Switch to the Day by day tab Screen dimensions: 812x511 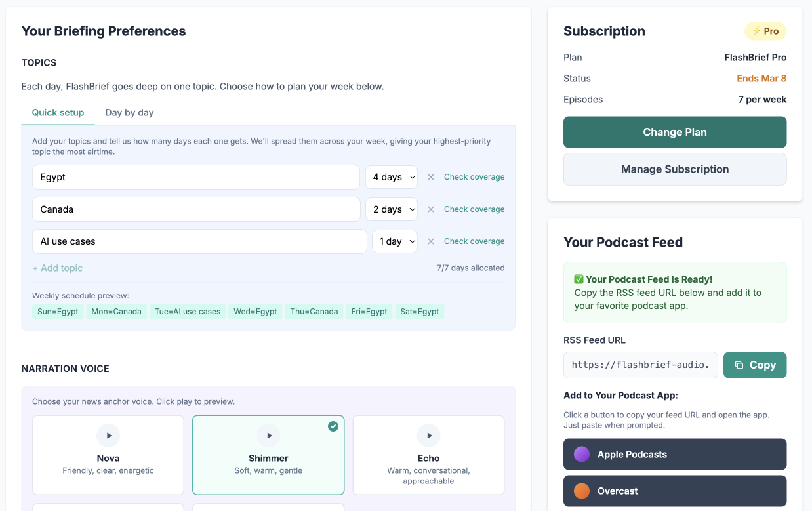[129, 112]
